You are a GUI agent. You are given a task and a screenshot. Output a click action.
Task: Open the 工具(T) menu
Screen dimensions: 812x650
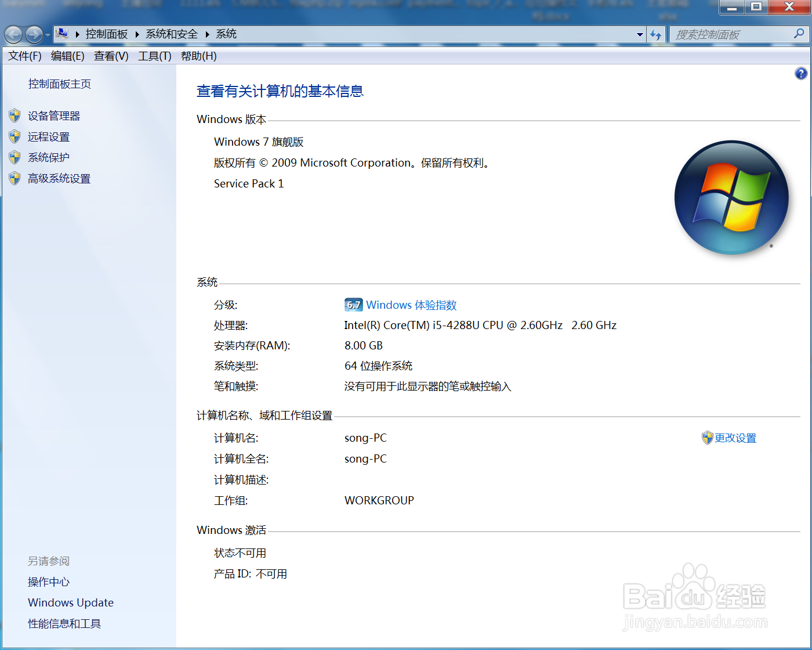point(154,56)
